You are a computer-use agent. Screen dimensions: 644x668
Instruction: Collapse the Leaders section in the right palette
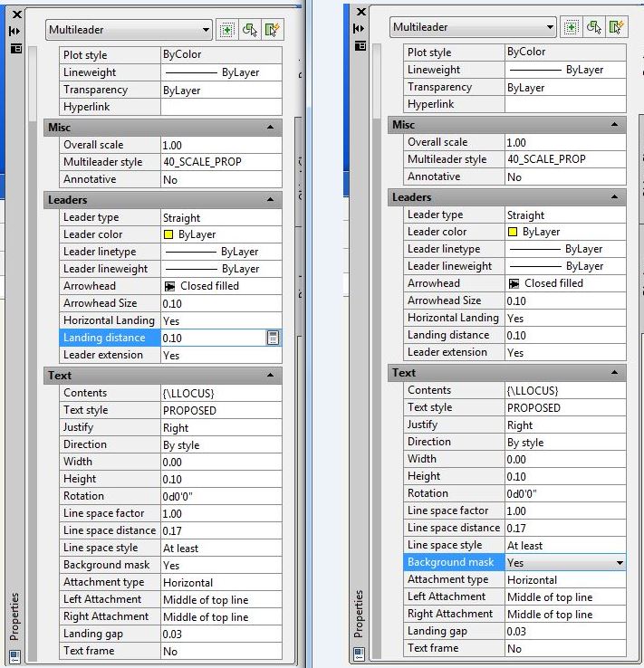point(614,197)
